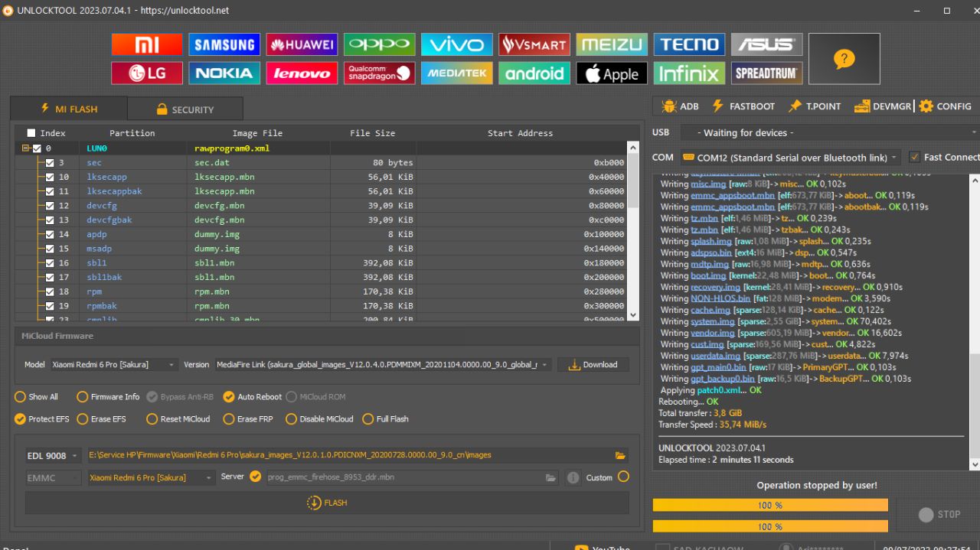This screenshot has width=980, height=550.
Task: Click the STOP button
Action: pyautogui.click(x=939, y=515)
